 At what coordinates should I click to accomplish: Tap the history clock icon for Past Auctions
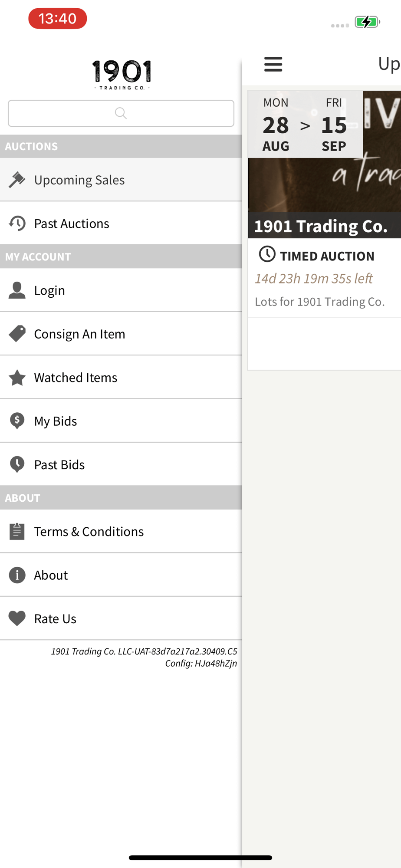17,224
